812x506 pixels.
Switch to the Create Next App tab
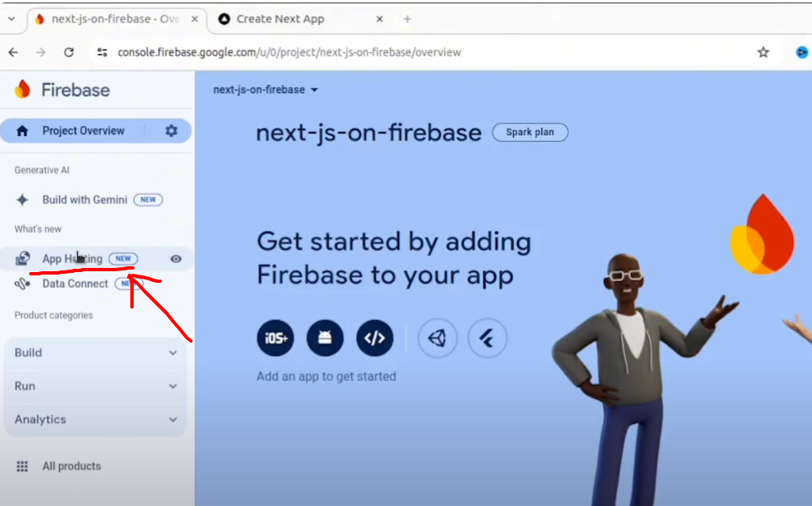tap(300, 19)
